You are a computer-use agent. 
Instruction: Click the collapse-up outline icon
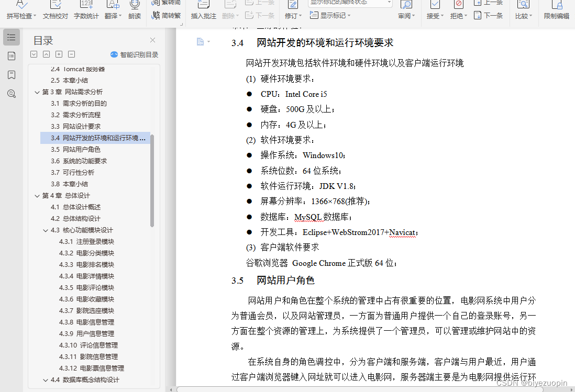click(x=46, y=54)
